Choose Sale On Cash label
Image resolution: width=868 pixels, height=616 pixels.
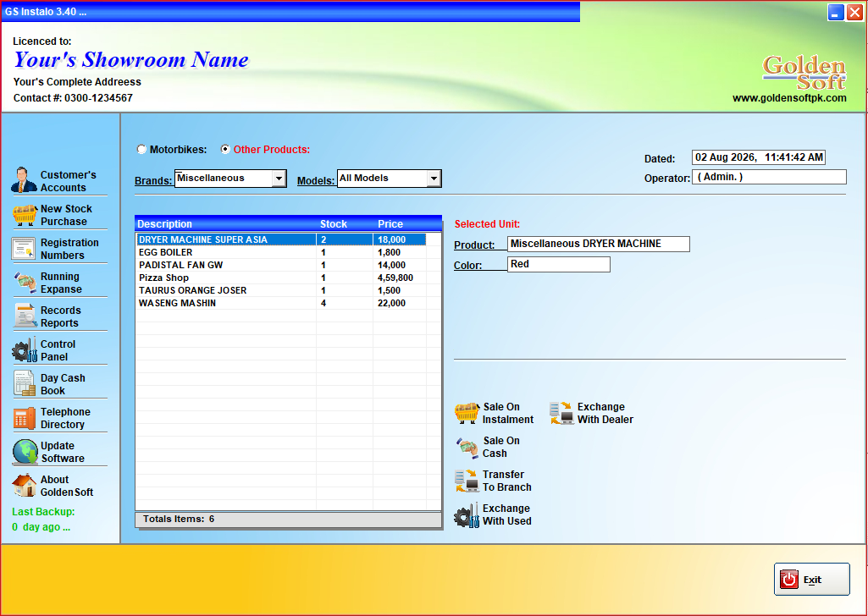tap(501, 447)
